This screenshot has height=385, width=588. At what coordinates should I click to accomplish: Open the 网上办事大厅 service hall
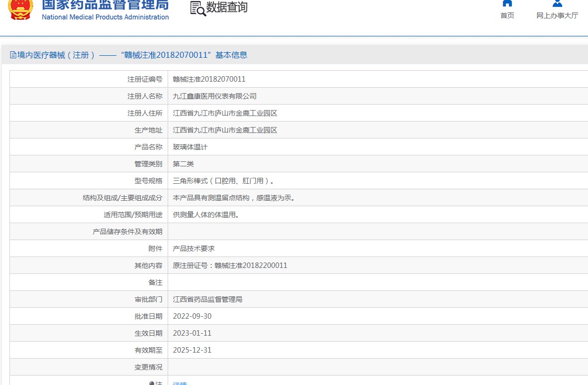557,15
